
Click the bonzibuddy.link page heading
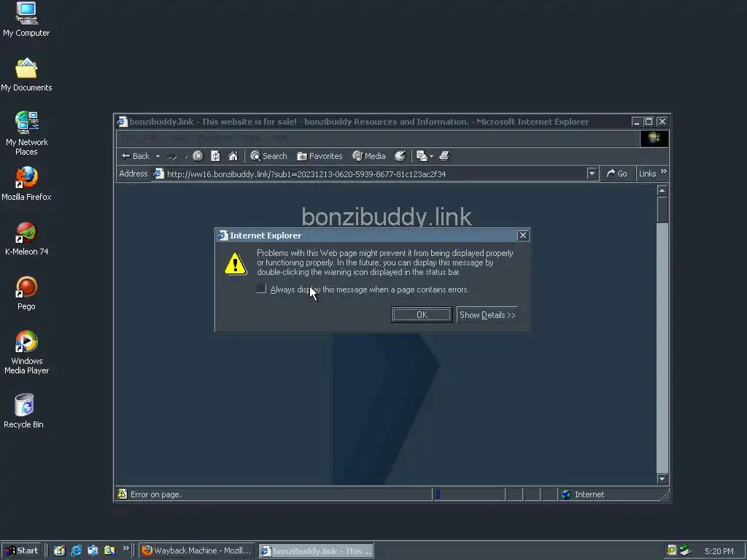coord(387,217)
